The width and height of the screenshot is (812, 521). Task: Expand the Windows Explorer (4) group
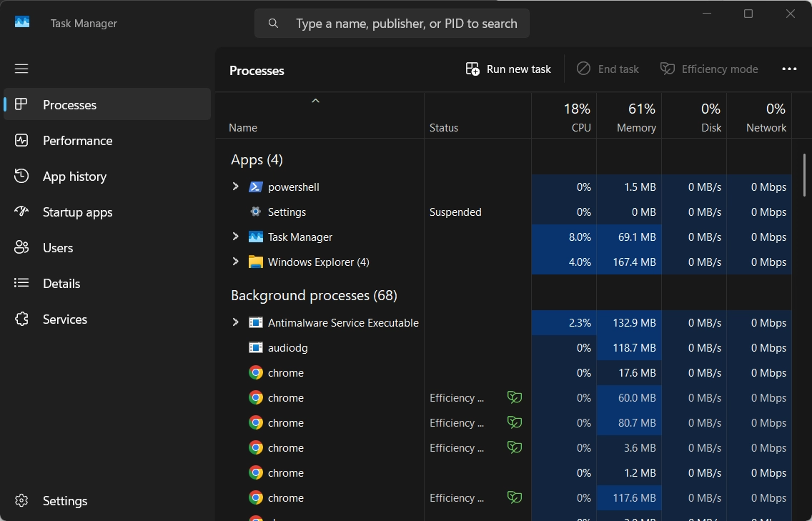(x=236, y=262)
